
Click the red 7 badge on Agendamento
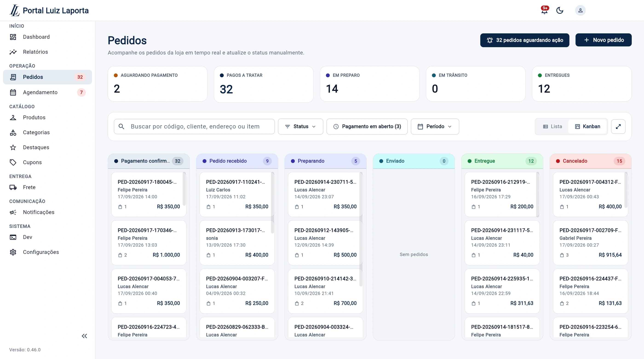coord(81,92)
